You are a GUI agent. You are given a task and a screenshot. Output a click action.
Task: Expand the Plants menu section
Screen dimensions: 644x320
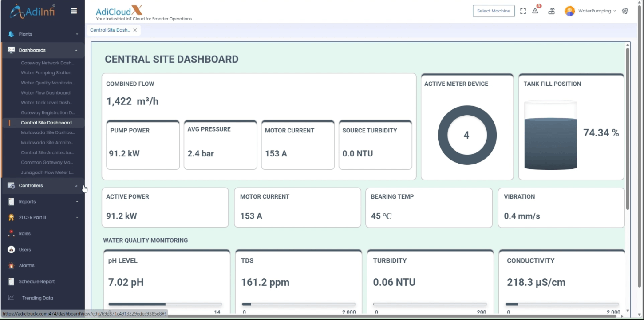click(43, 34)
